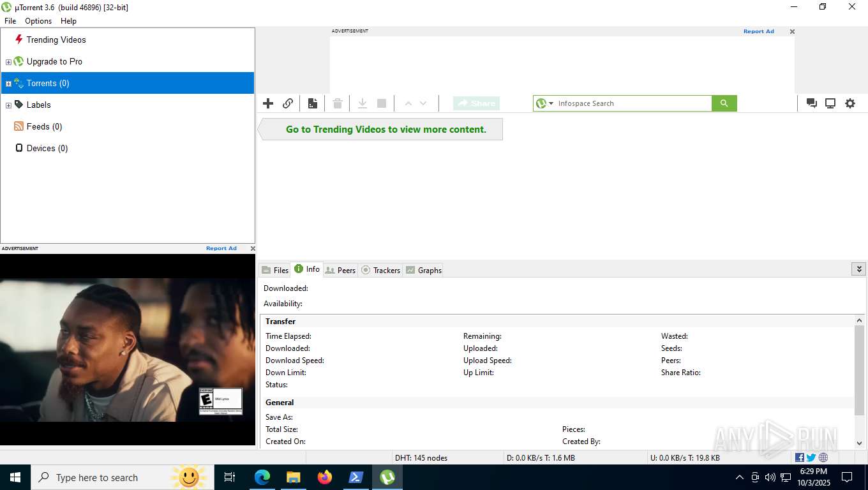868x490 pixels.
Task: Open PowerShell from the taskbar
Action: click(356, 477)
